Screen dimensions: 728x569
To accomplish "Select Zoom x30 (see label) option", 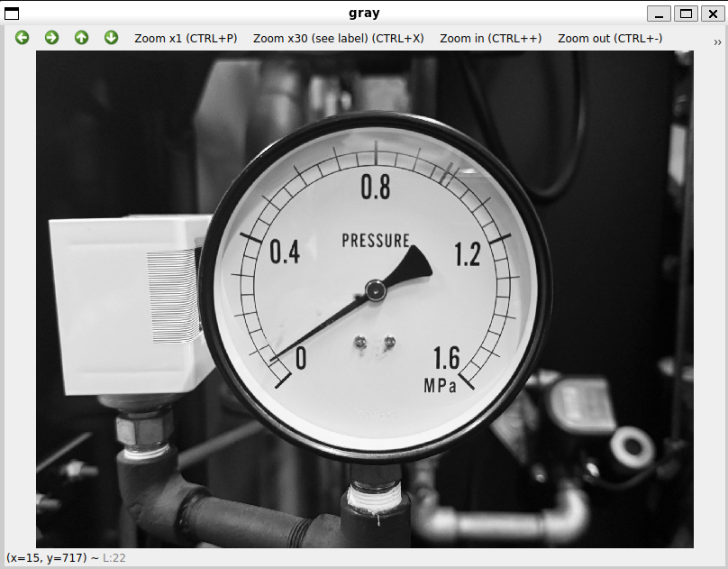I will [x=338, y=38].
